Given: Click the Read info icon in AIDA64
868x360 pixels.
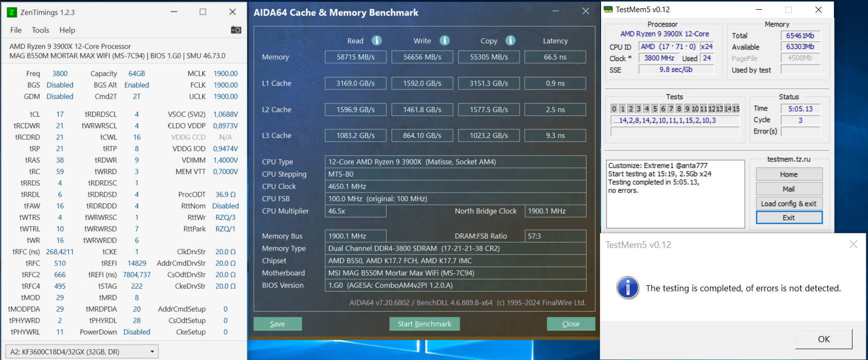Looking at the screenshot, I should (376, 40).
